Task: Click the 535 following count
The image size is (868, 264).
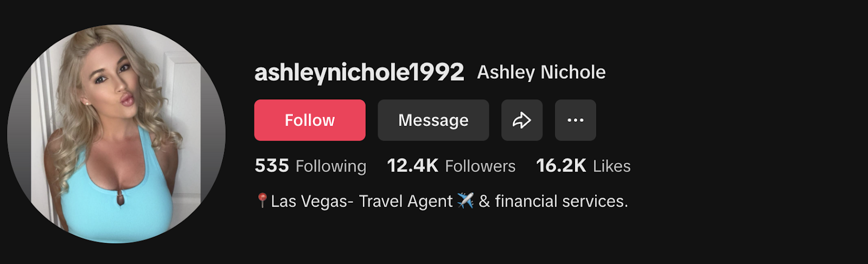Action: [272, 166]
